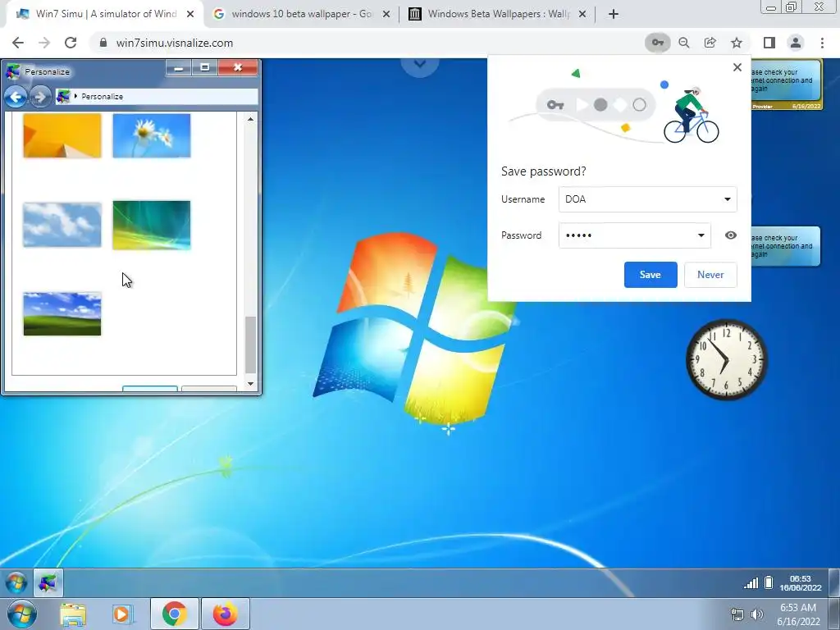Select the daisy flowers wallpaper thumbnail
Viewport: 840px width, 630px height.
(152, 135)
